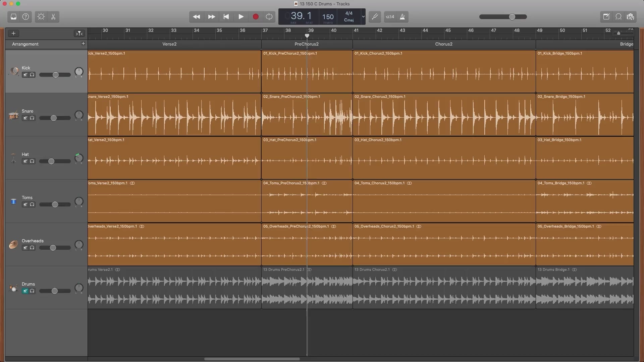Solo the Snare track
The height and width of the screenshot is (362, 644).
click(32, 118)
